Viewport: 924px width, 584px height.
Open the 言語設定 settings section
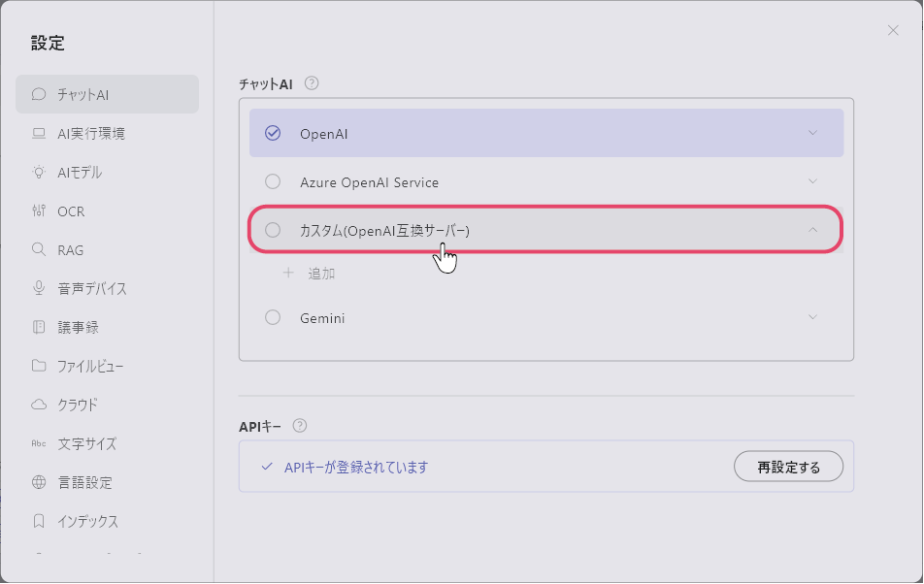tap(84, 482)
